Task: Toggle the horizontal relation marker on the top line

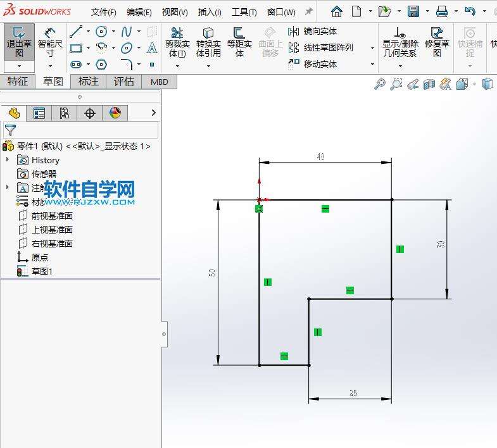Action: tap(325, 209)
